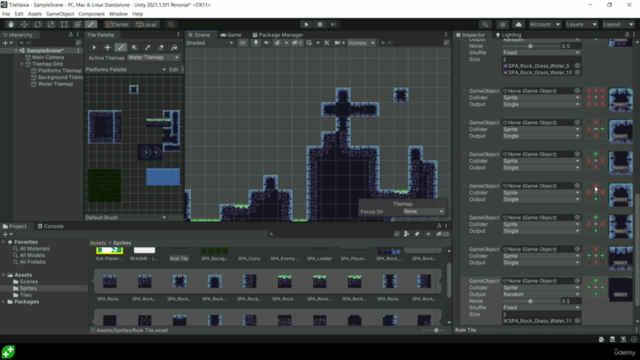640x360 pixels.
Task: Select the custom editor tools button
Action: [x=91, y=24]
